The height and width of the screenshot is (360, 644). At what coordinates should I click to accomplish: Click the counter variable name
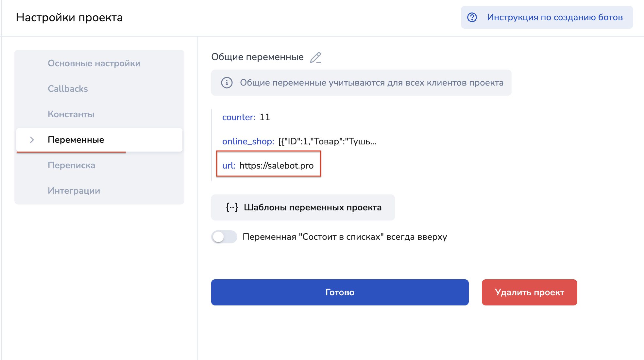point(238,117)
